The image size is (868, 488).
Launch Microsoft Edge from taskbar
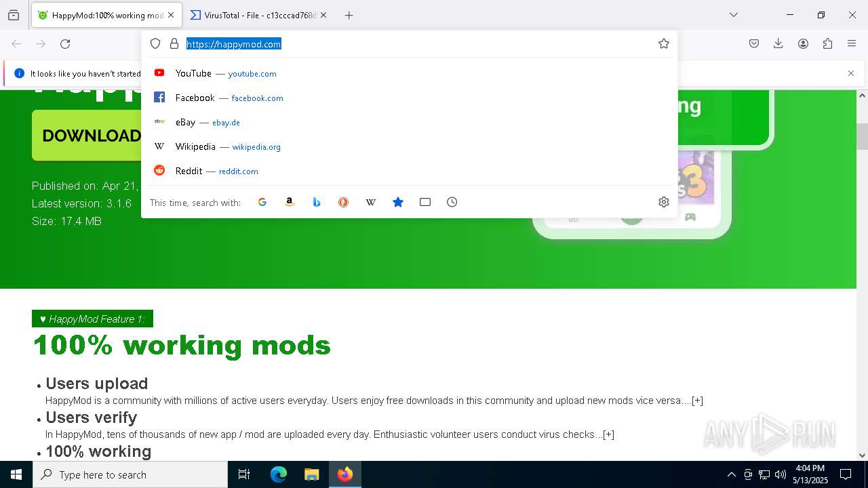click(279, 474)
